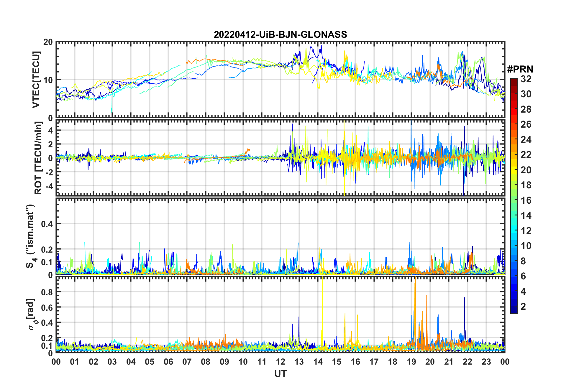The height and width of the screenshot is (392, 561).
Task: Click the S4 ("ism.mat") y-axis label
Action: (30, 236)
